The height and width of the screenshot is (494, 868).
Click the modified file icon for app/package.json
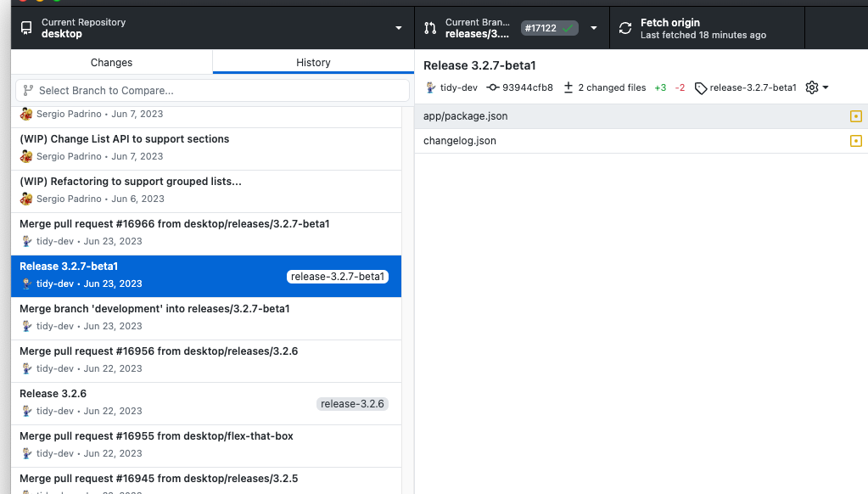point(855,115)
